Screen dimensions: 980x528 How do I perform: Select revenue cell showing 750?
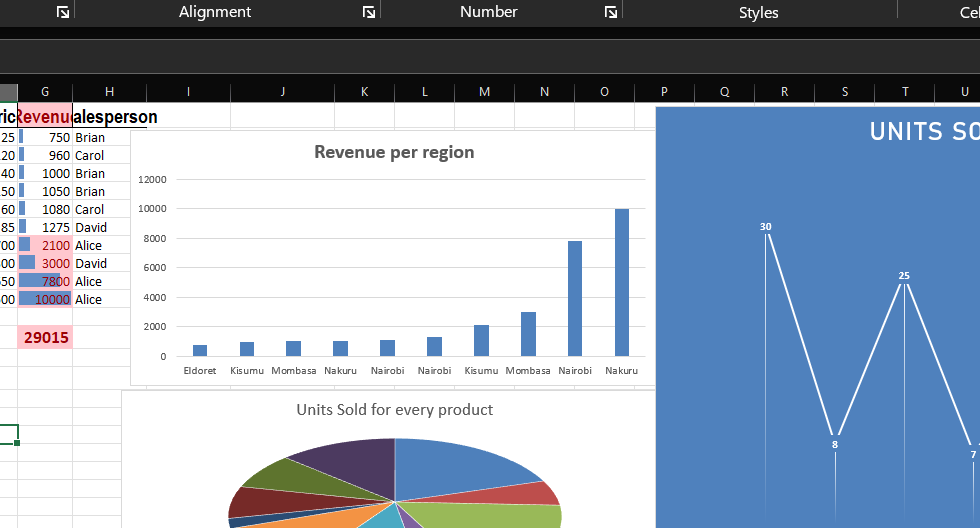tap(45, 137)
